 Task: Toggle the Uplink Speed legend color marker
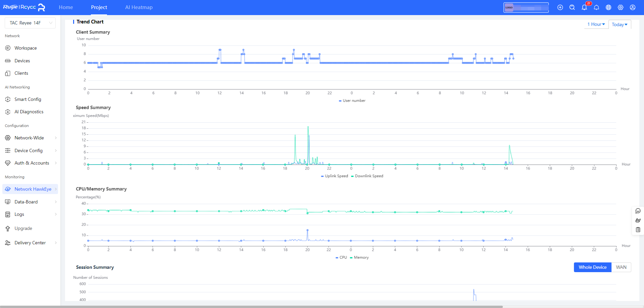tap(322, 176)
